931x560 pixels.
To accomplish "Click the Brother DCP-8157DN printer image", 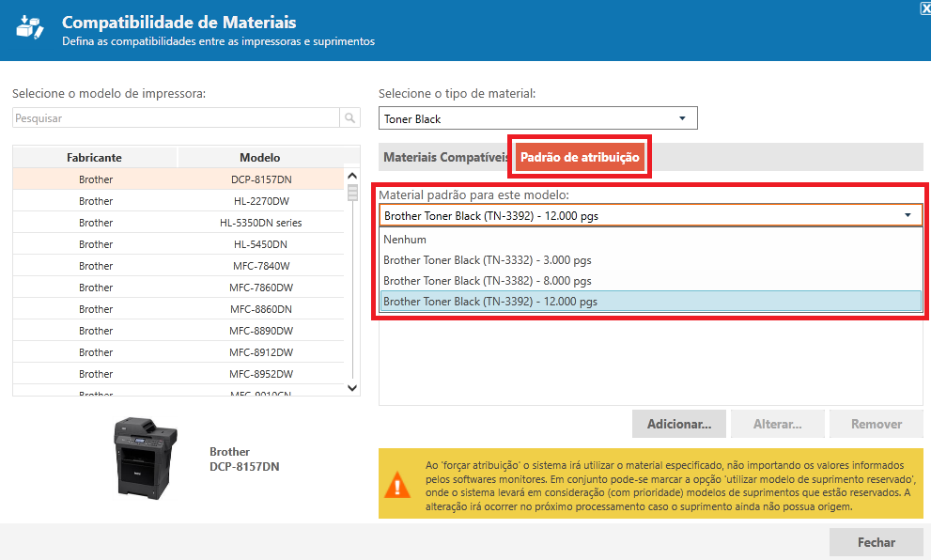I will tap(145, 458).
